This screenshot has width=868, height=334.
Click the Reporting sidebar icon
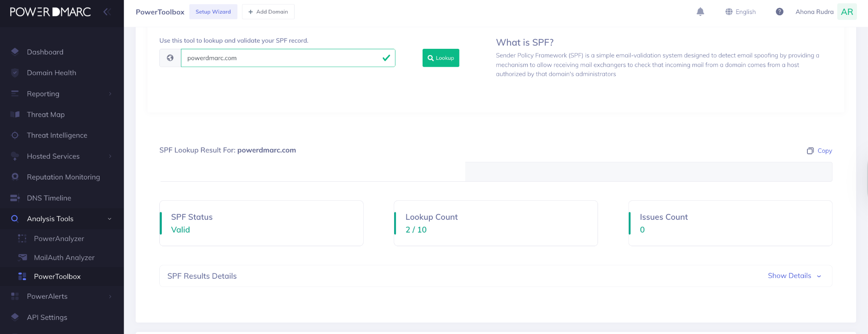[x=15, y=93]
